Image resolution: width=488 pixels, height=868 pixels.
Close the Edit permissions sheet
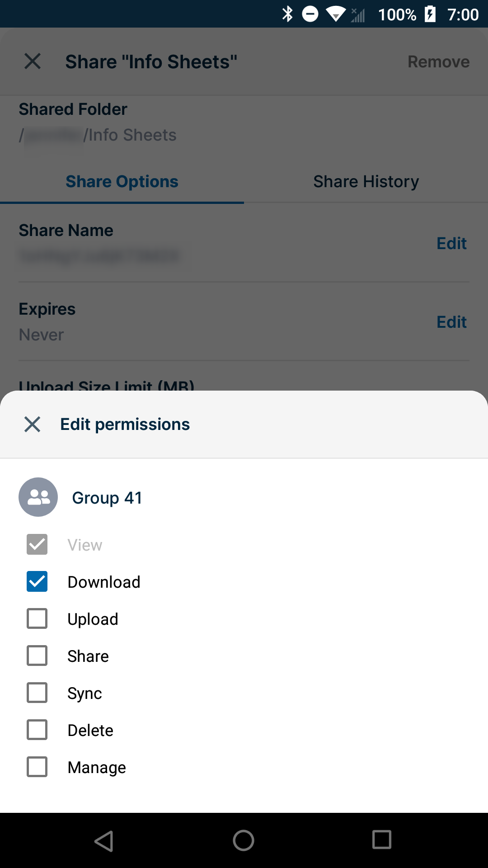coord(33,424)
